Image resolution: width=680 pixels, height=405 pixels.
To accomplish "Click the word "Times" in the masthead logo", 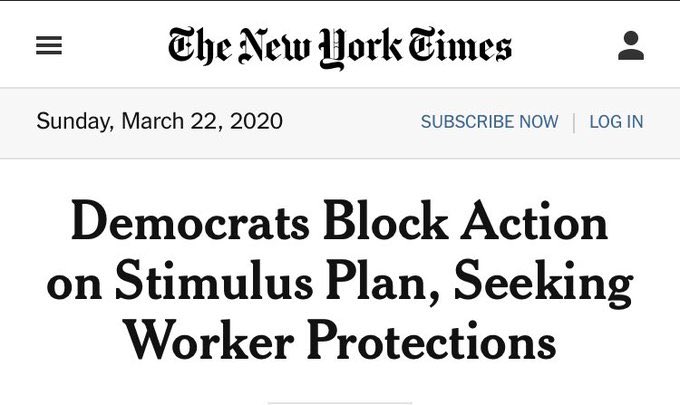I will coord(459,46).
